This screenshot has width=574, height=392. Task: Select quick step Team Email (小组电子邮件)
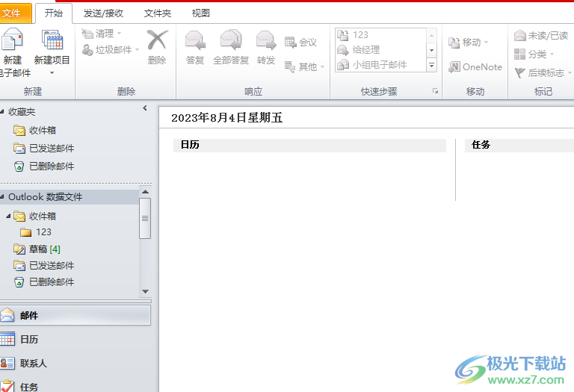tap(381, 65)
